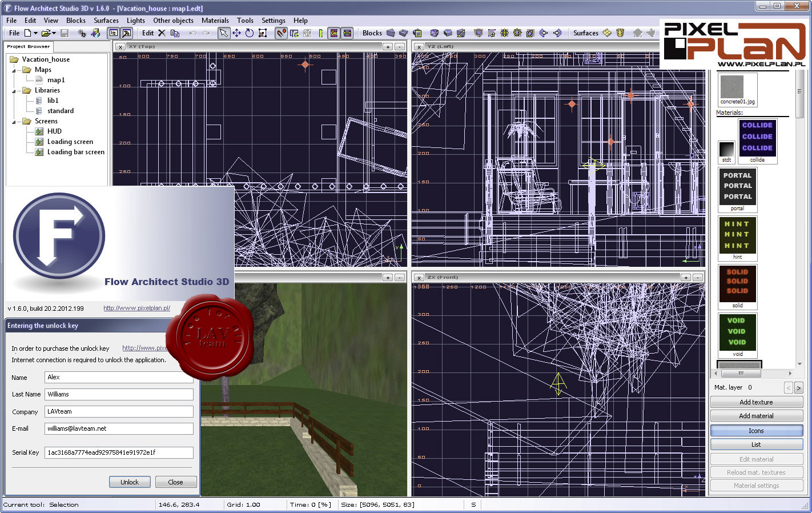Open the Materials menu
Viewport: 812px width, 513px height.
pyautogui.click(x=215, y=20)
